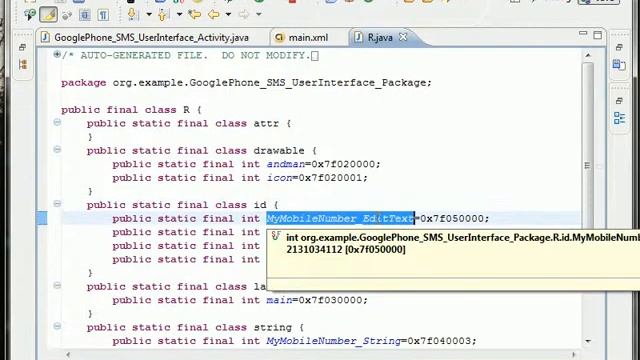Screen dimensions: 640x360
Task: Click tooltip value 2131034112 [0x7f050000]
Action: pyautogui.click(x=346, y=249)
